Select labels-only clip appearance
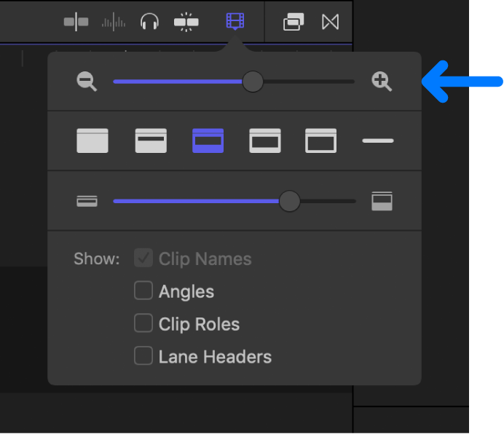 pyautogui.click(x=377, y=141)
